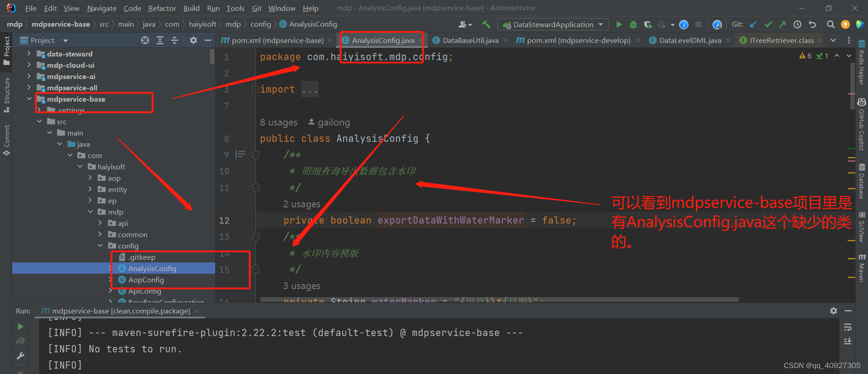Show hidden editor tabs chevron
The height and width of the screenshot is (374, 868).
coord(833,40)
